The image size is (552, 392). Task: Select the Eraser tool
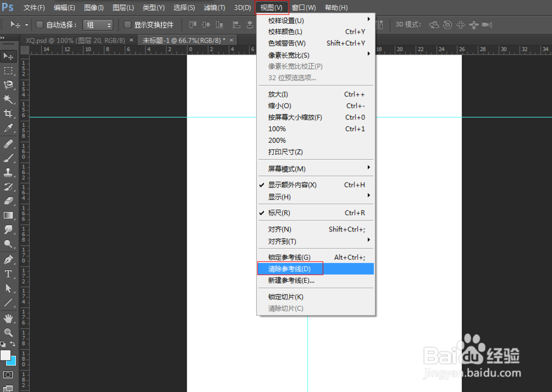pos(8,201)
